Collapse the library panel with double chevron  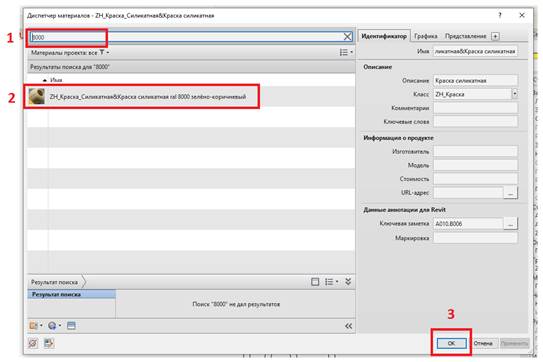click(348, 282)
